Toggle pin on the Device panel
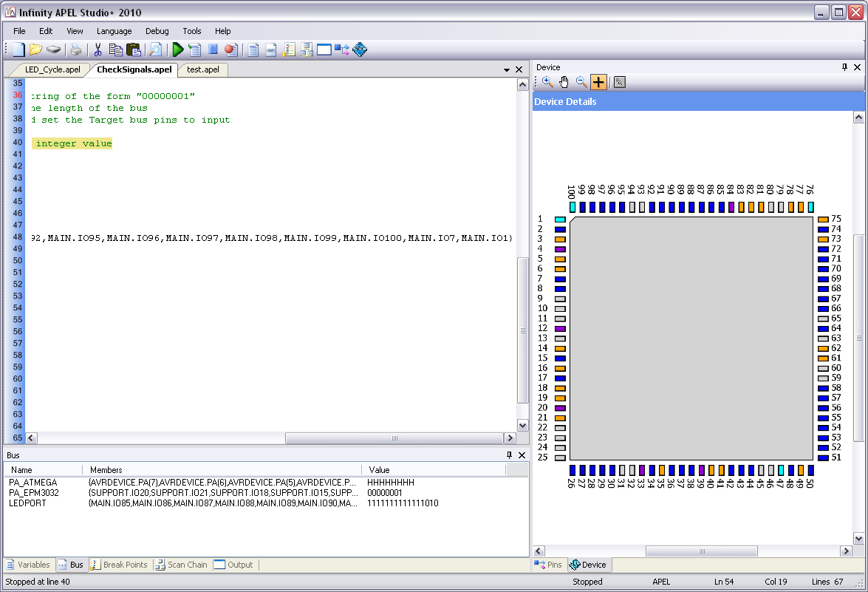The width and height of the screenshot is (868, 592). coord(844,67)
